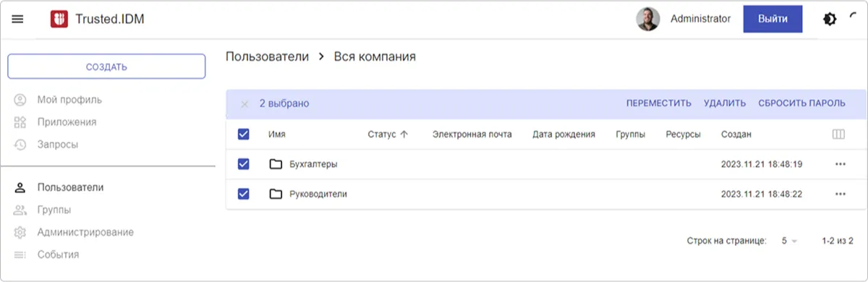The image size is (868, 282).
Task: Click the 1-2 из 2 pagination text
Action: 838,240
